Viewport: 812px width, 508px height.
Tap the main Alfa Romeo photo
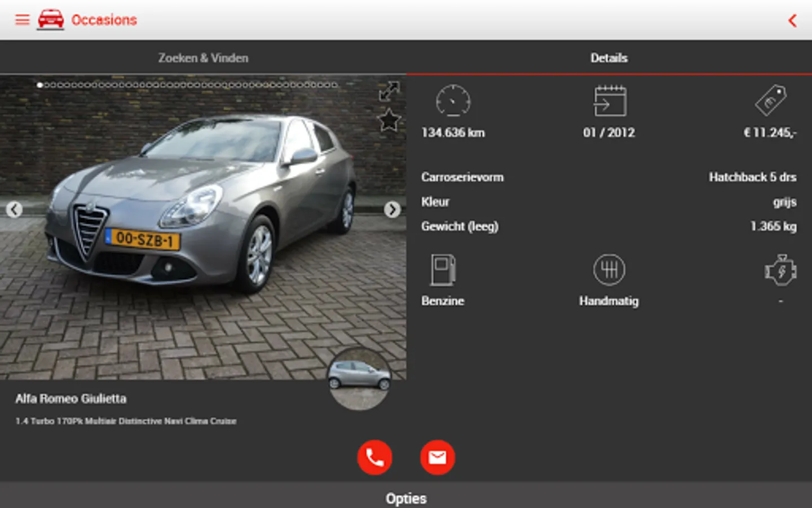coord(203,227)
